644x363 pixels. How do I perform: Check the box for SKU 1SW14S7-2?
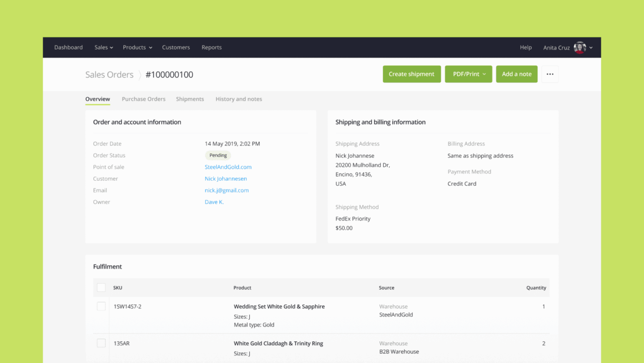pos(101,306)
